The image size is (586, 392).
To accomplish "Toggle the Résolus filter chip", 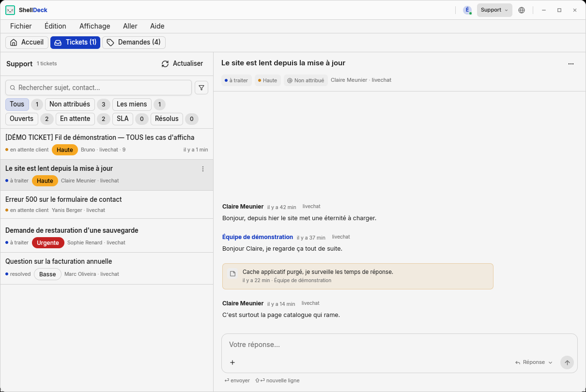I will click(167, 119).
